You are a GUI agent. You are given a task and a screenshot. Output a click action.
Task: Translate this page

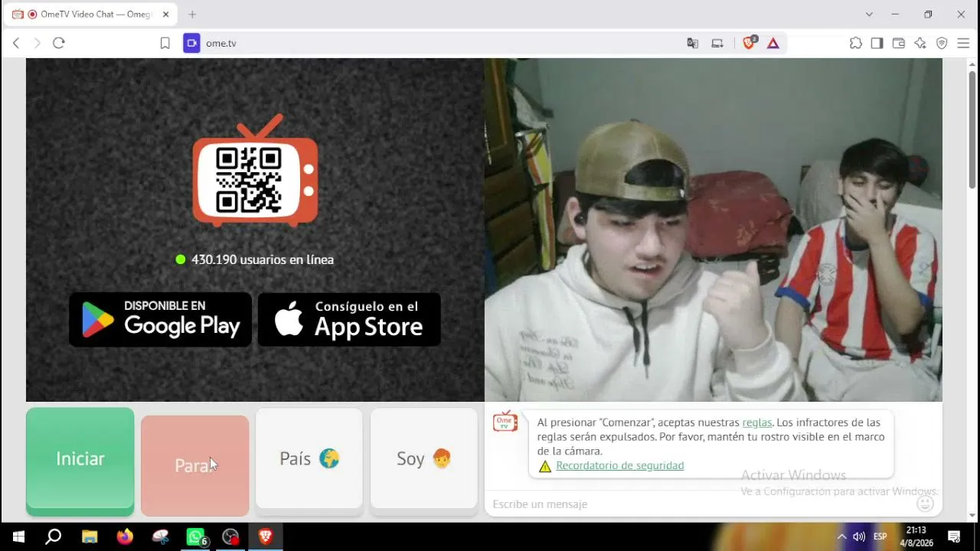pyautogui.click(x=693, y=43)
